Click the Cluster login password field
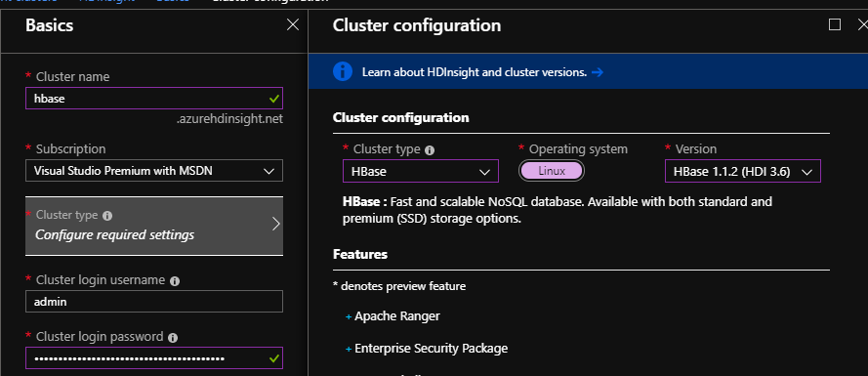The height and width of the screenshot is (376, 868). [154, 358]
